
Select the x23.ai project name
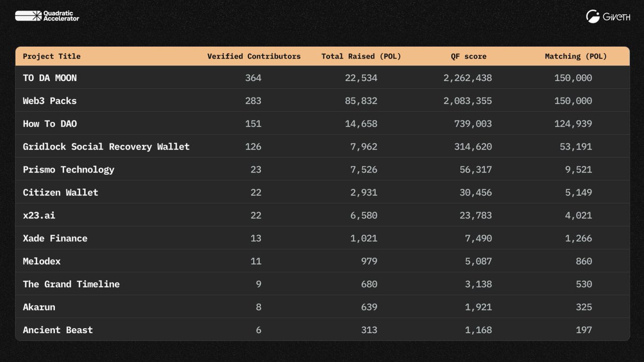(x=39, y=215)
